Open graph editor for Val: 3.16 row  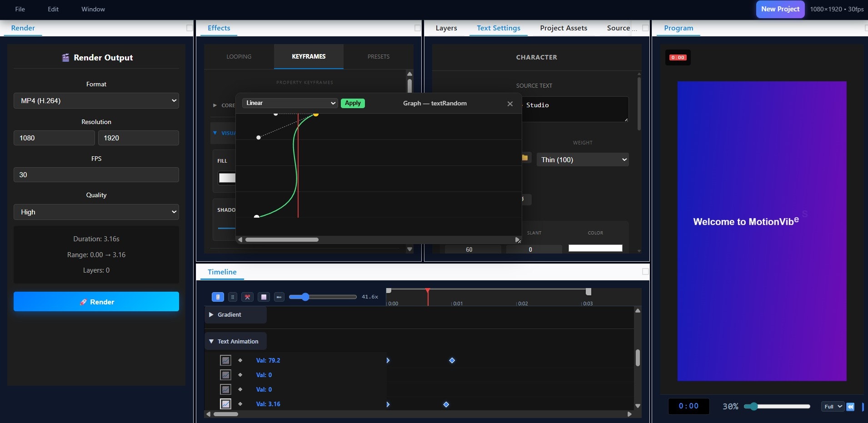coord(225,404)
